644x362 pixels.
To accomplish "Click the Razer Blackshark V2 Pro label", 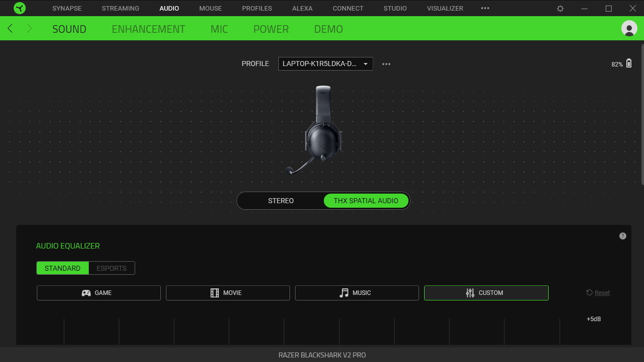I will coord(322,355).
